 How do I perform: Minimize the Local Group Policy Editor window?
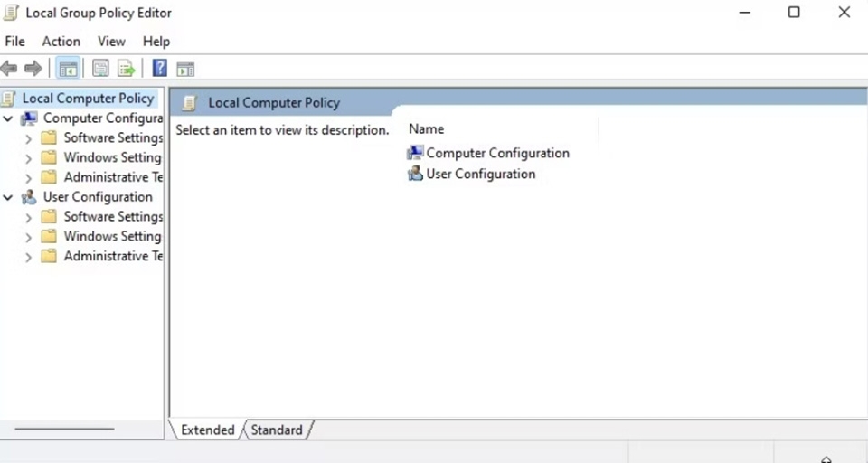pos(745,12)
